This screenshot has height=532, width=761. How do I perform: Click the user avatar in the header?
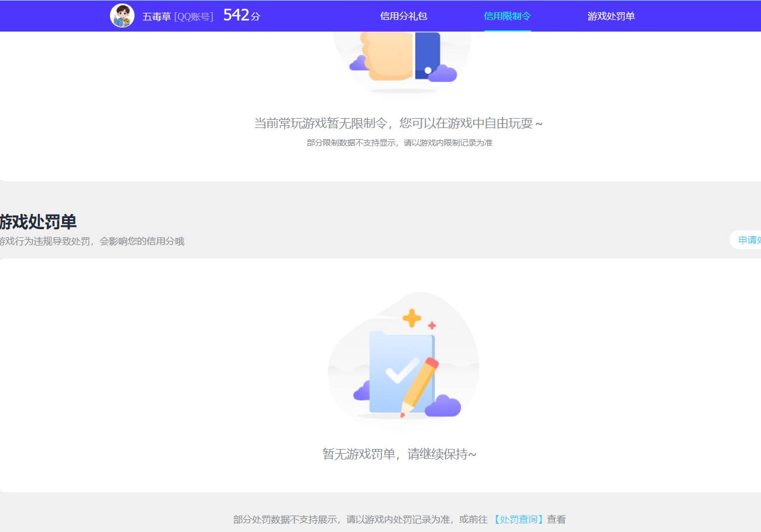pos(122,15)
